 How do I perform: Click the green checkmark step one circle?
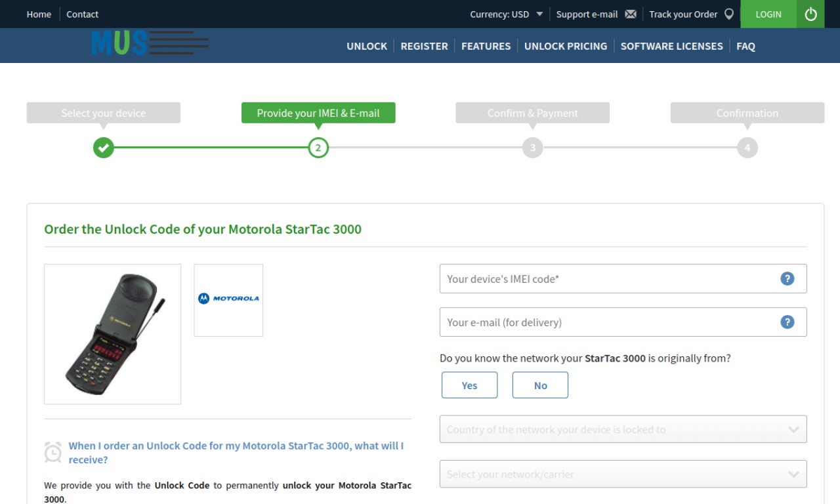point(103,148)
